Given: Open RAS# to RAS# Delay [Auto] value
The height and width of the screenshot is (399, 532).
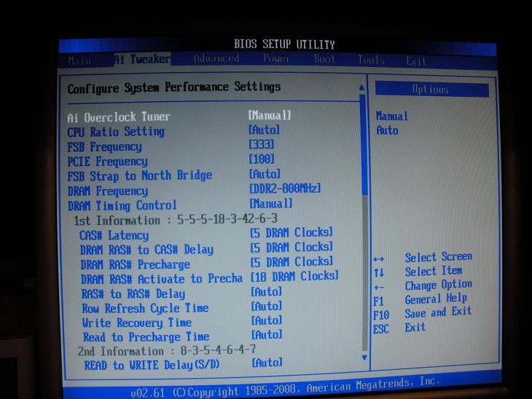Looking at the screenshot, I should (266, 291).
